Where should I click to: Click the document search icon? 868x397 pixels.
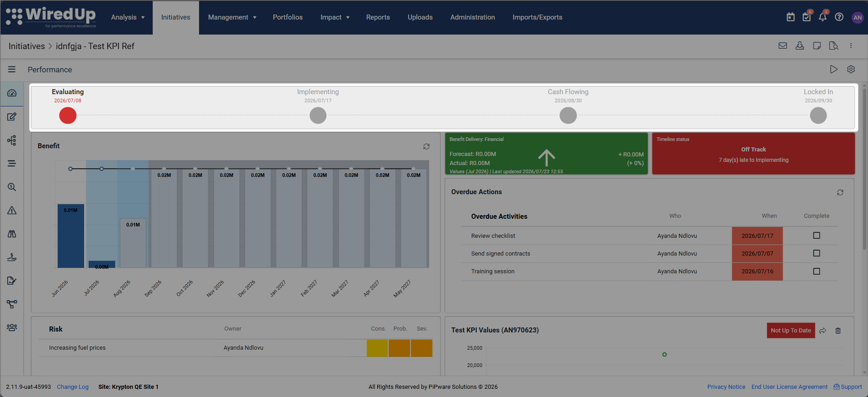(x=833, y=45)
